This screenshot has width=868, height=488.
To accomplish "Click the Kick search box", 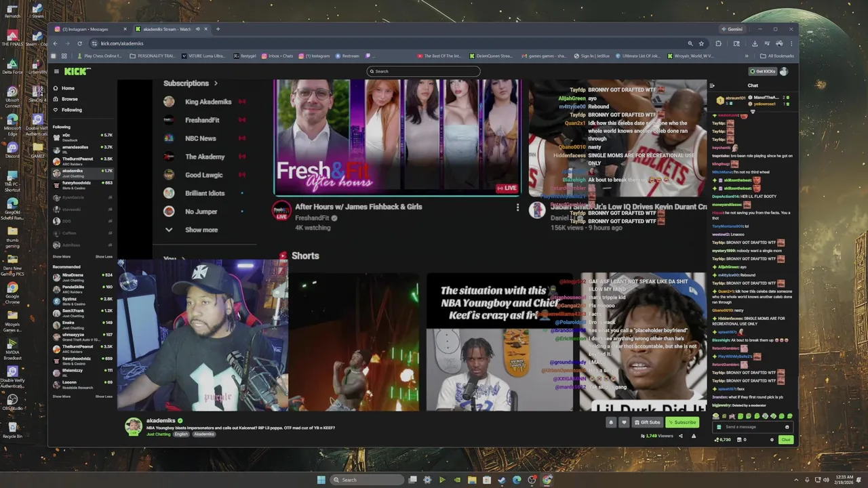I will pos(423,71).
